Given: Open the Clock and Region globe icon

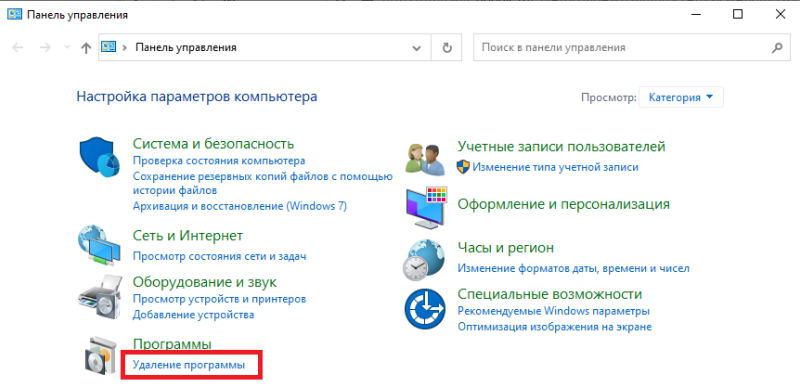Looking at the screenshot, I should tap(424, 260).
